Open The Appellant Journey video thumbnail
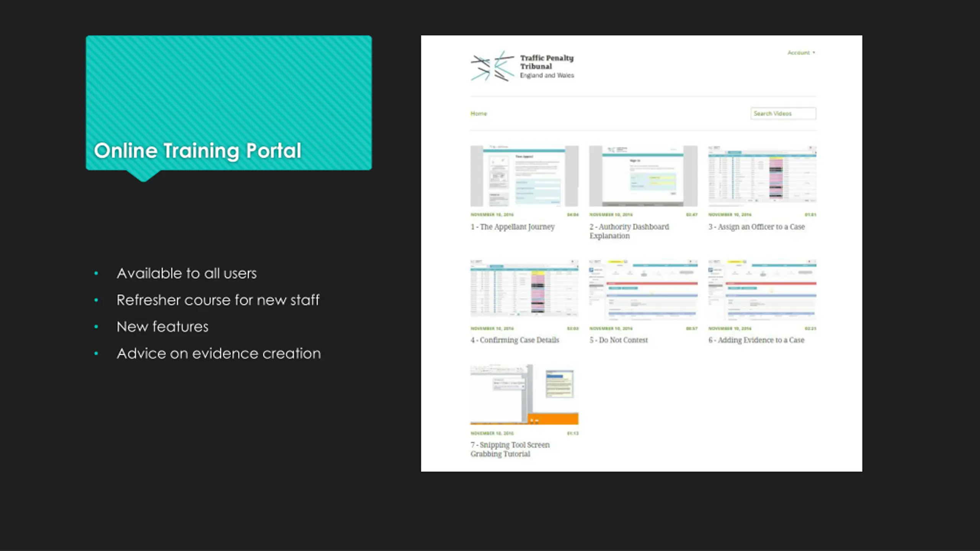This screenshot has width=980, height=551. tap(524, 176)
